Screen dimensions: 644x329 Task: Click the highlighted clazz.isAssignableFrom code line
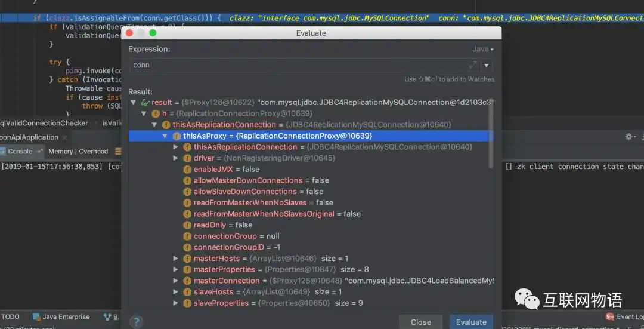click(x=322, y=18)
